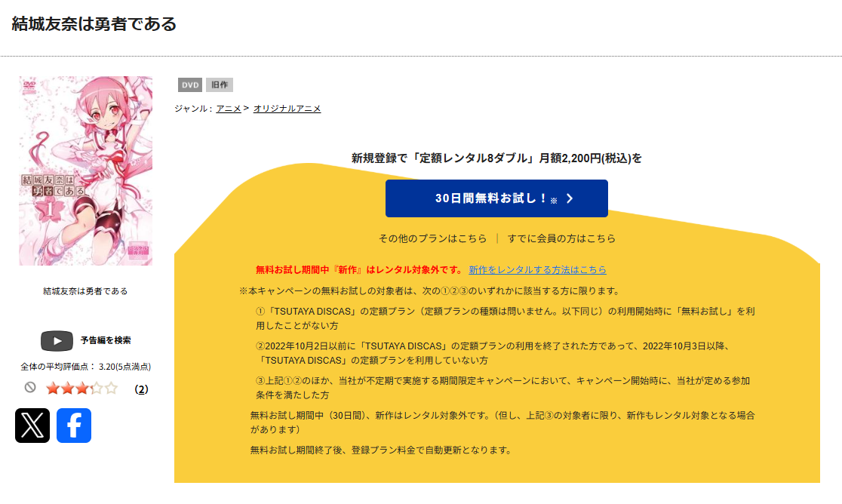Open 新作をレンタルする方法はこちら link
Screen dimensions: 842x504
(x=537, y=270)
